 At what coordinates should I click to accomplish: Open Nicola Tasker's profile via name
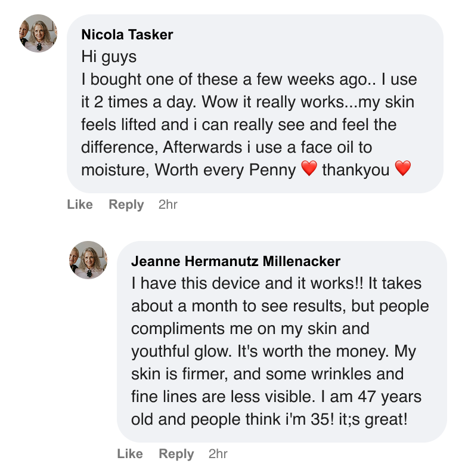pyautogui.click(x=127, y=35)
